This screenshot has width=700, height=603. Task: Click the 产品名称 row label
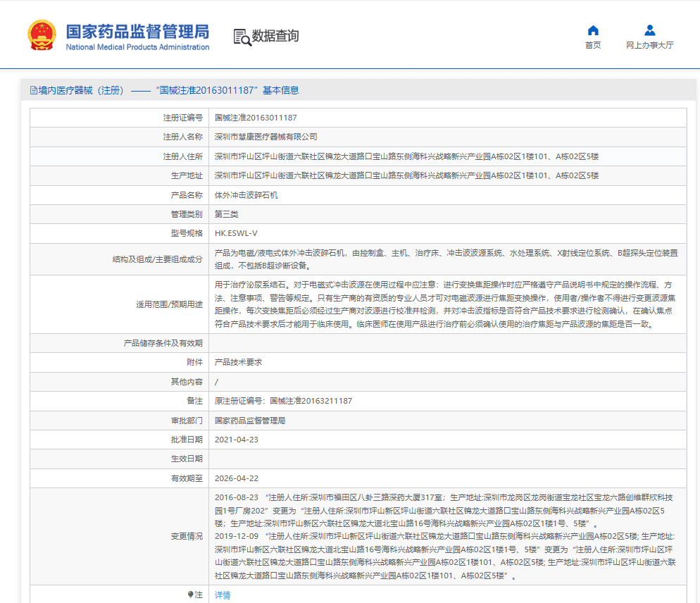(187, 195)
